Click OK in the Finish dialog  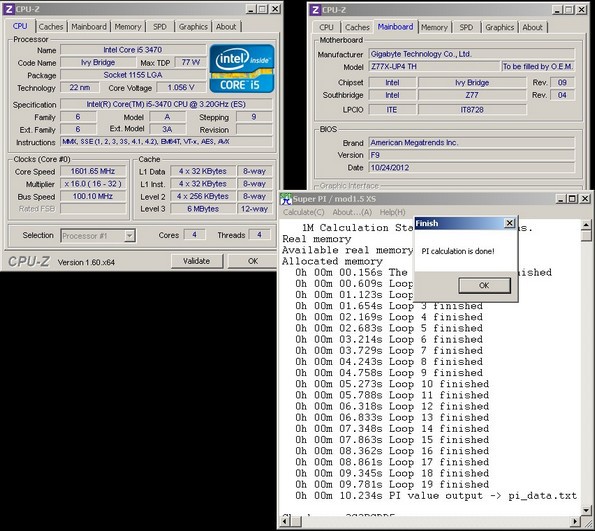484,285
